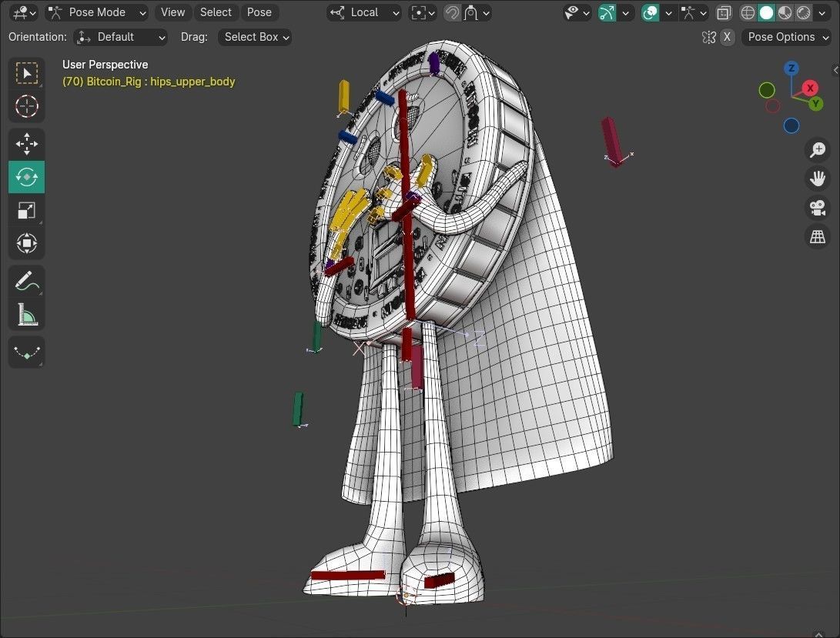Switch to material preview shading
This screenshot has height=638, width=840.
785,12
